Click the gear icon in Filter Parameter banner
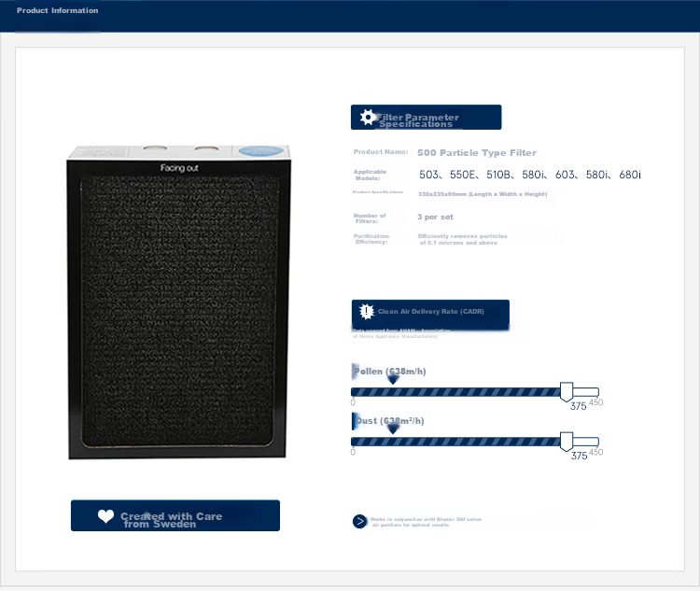Viewport: 700px width, 591px height. click(x=368, y=117)
